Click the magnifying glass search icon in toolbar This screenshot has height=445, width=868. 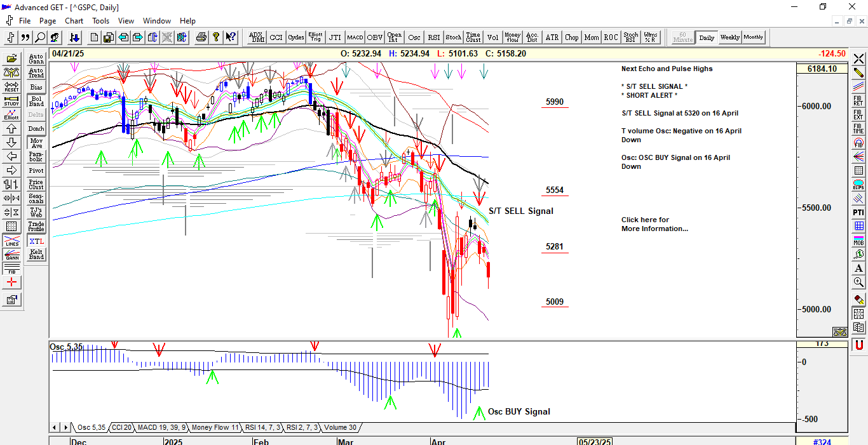click(x=40, y=37)
